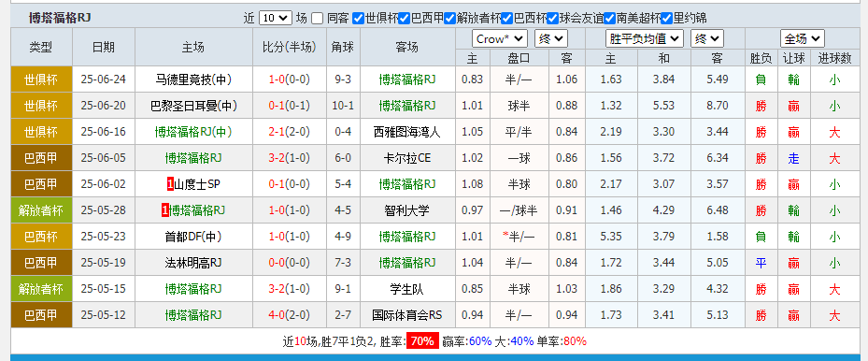This screenshot has width=868, height=361.
Task: Click the 解放者杯 tag of 25-05-15 row
Action: point(41,289)
